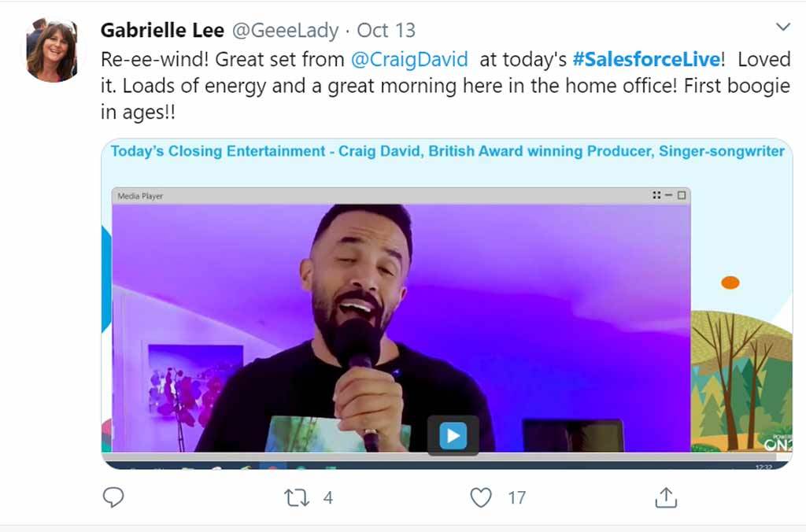The height and width of the screenshot is (532, 806).
Task: Click the Media Player minimize dash icon
Action: 669,195
